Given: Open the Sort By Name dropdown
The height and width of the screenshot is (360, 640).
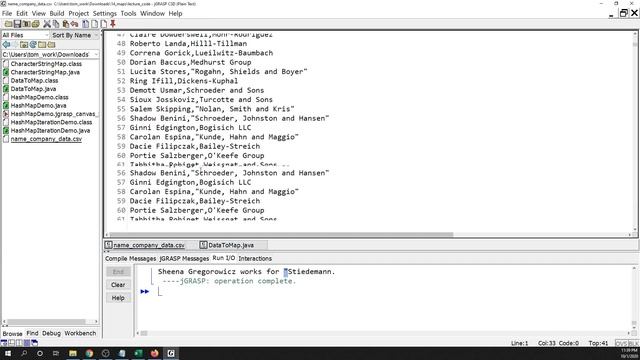Looking at the screenshot, I should point(75,35).
